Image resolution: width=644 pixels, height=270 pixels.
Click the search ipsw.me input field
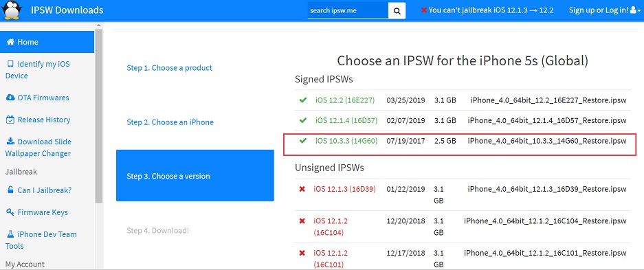pos(348,11)
